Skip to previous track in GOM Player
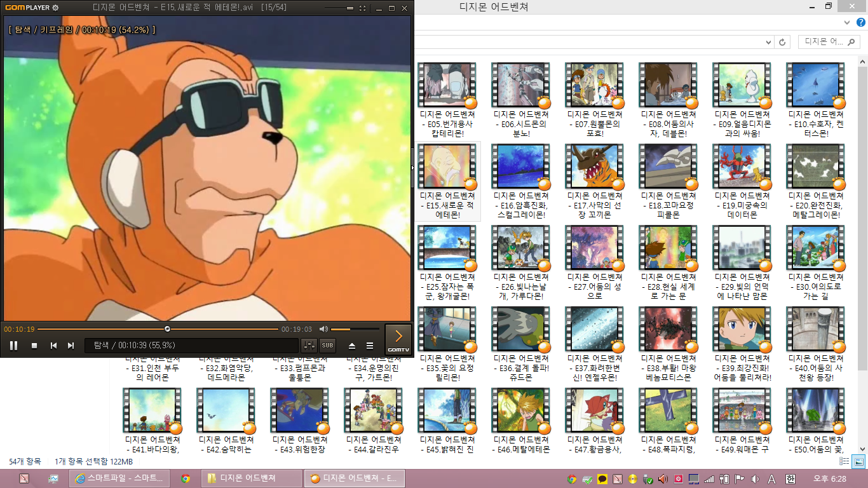 pos(54,346)
